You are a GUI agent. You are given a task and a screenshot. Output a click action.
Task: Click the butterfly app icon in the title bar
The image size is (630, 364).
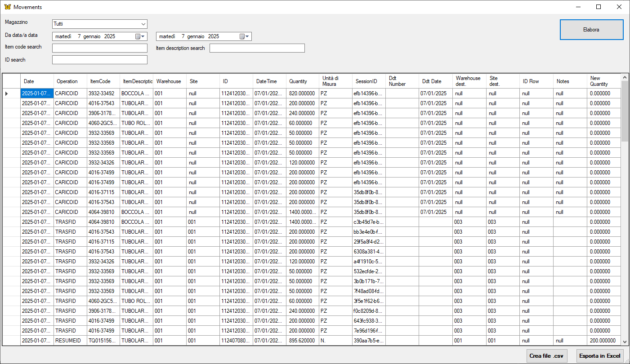7,7
